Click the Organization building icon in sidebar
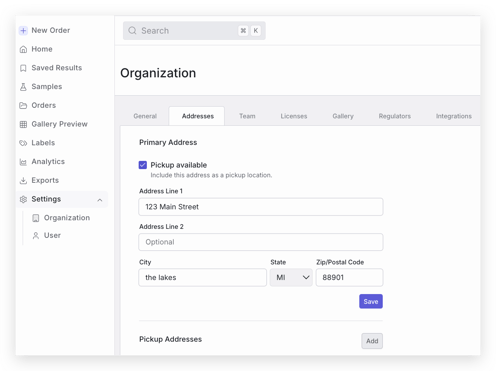This screenshot has width=496, height=371. (36, 218)
